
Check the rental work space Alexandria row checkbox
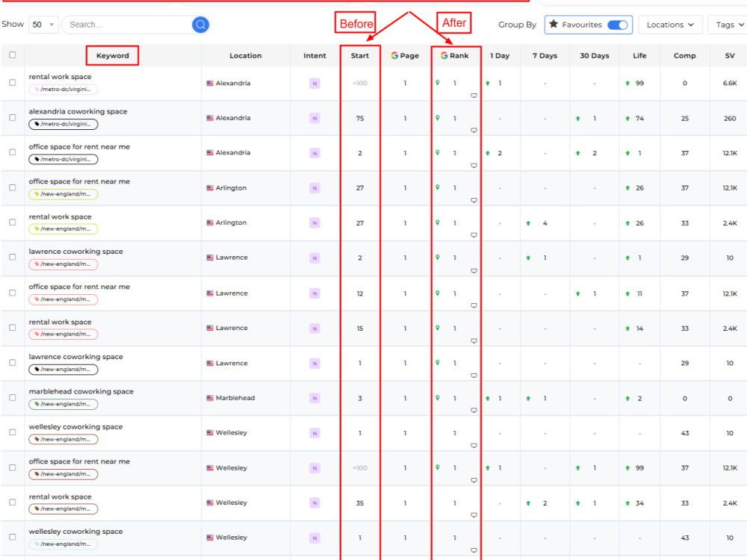pyautogui.click(x=13, y=82)
